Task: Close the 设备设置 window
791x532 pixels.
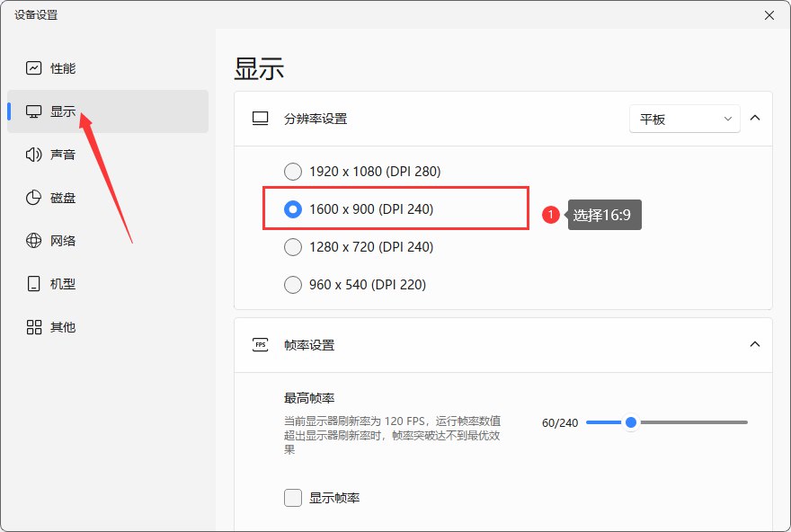Action: point(769,15)
